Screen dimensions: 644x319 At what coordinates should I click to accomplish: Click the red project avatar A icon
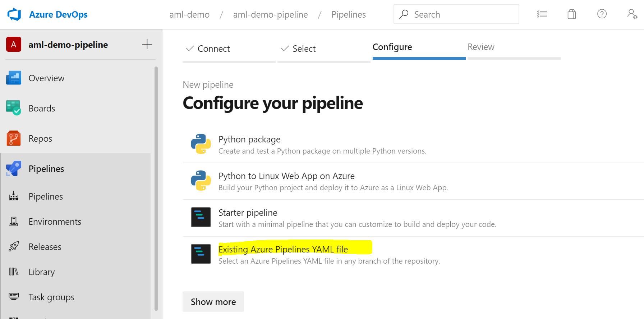pyautogui.click(x=14, y=45)
